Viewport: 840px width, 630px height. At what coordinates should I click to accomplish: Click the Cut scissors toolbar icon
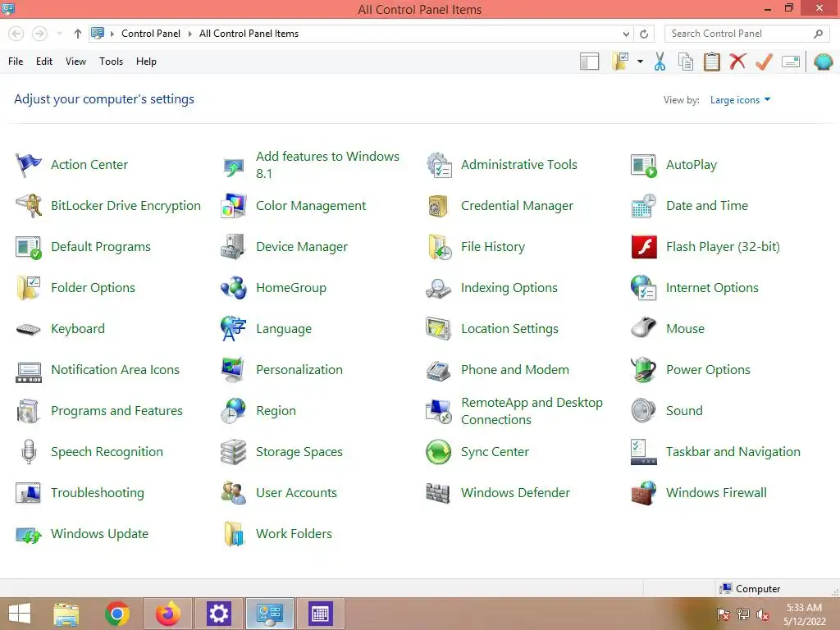pyautogui.click(x=660, y=62)
